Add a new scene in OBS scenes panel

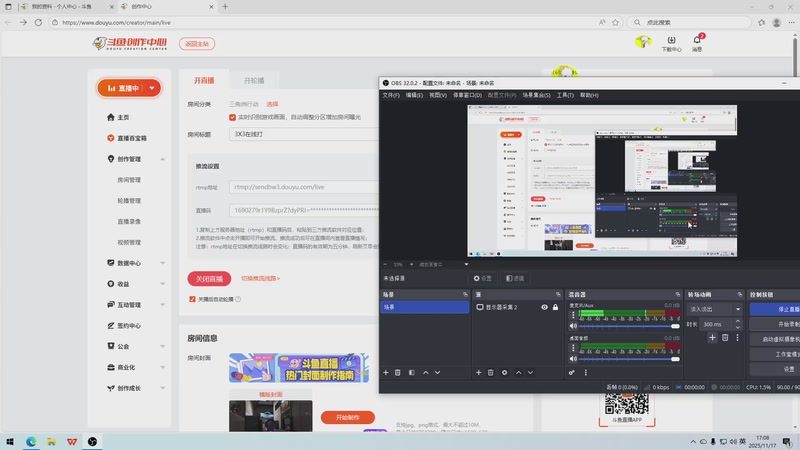coord(386,372)
